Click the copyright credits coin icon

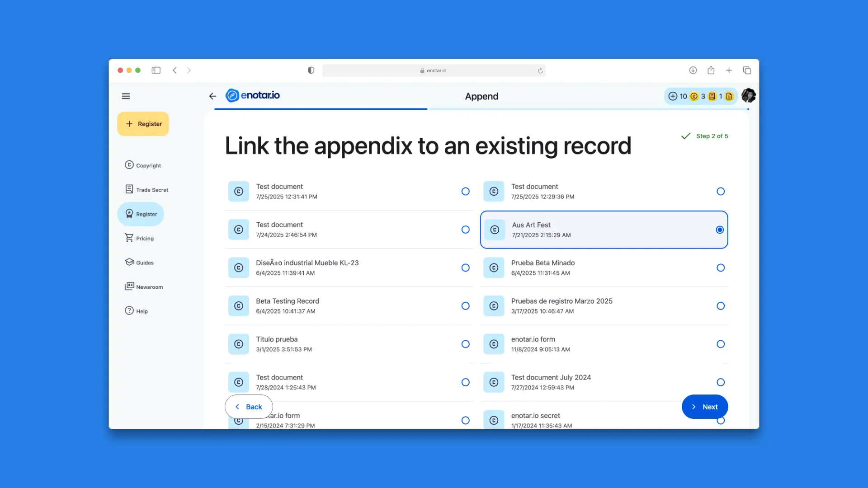(x=693, y=96)
